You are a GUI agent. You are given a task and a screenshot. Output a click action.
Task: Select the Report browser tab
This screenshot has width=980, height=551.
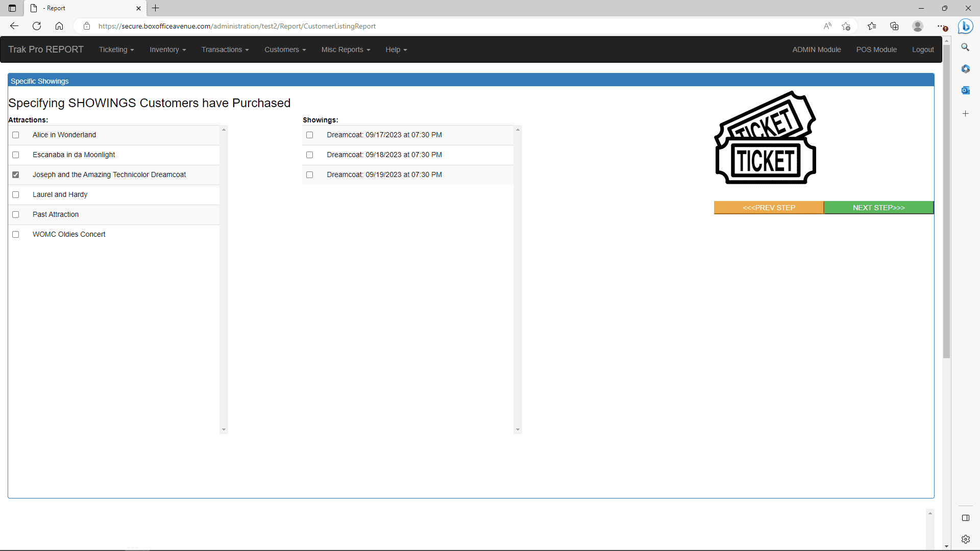point(85,8)
